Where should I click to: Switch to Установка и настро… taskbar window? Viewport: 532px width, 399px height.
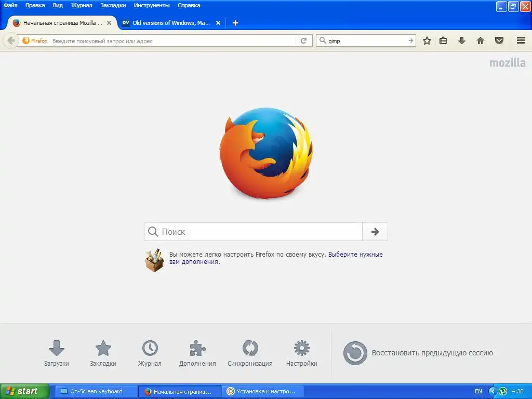pos(263,391)
